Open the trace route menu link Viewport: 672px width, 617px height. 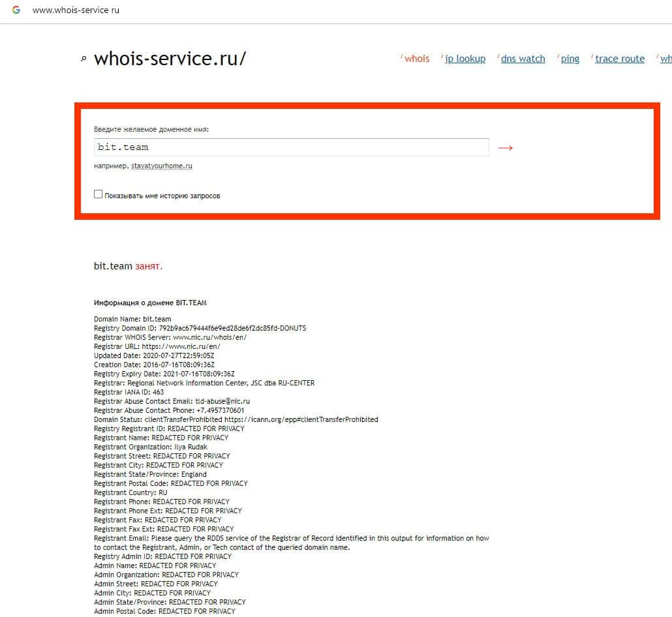coord(620,59)
